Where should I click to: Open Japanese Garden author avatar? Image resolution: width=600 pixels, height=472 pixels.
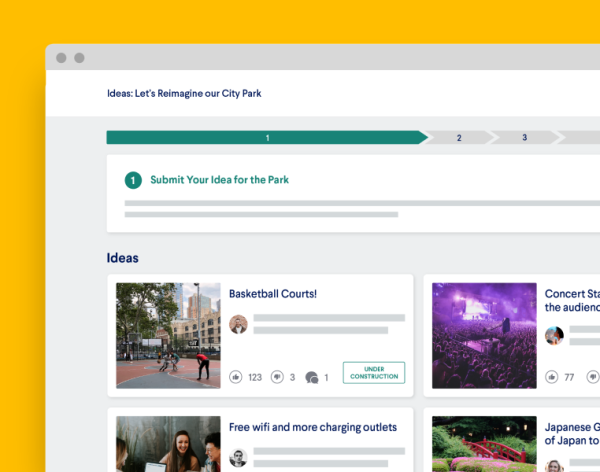tap(554, 466)
